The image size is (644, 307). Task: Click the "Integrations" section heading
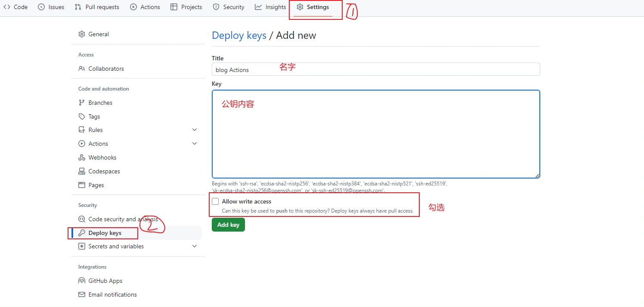point(92,267)
